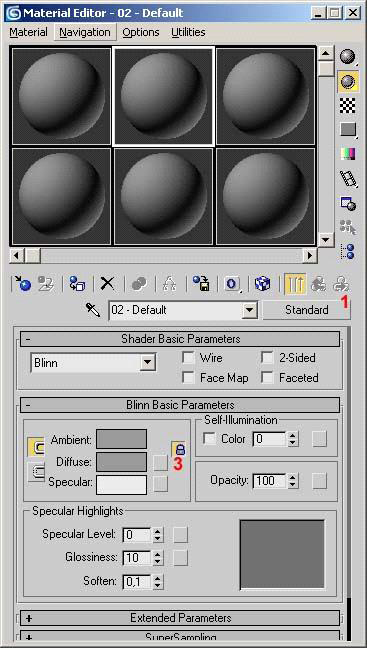Click the Opacity value spinner arrows
Viewport: 367px width, 650px height.
pyautogui.click(x=293, y=481)
